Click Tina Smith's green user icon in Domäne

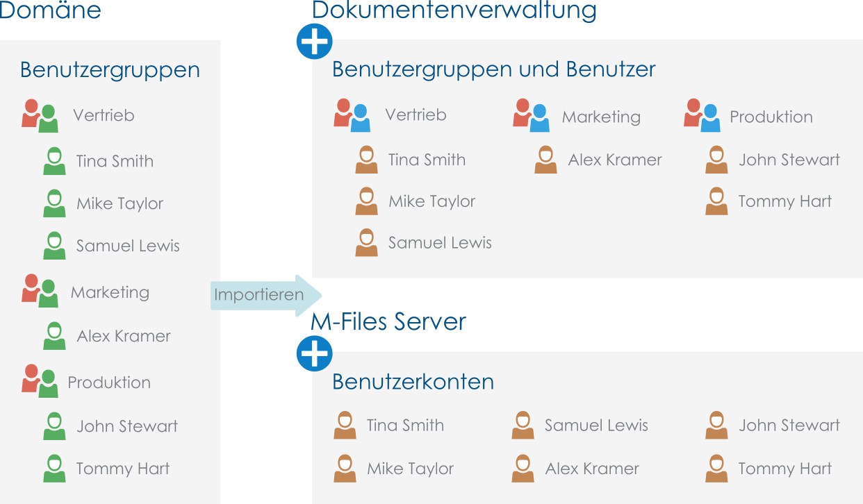[x=54, y=161]
